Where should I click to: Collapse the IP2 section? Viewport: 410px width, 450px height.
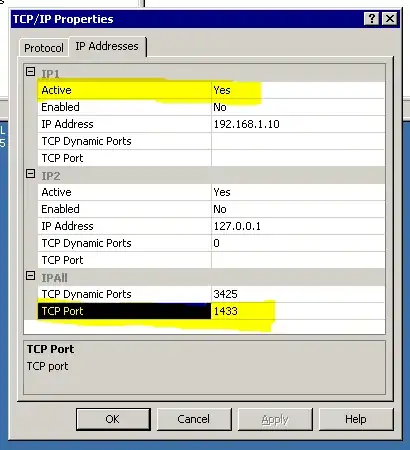[x=30, y=173]
